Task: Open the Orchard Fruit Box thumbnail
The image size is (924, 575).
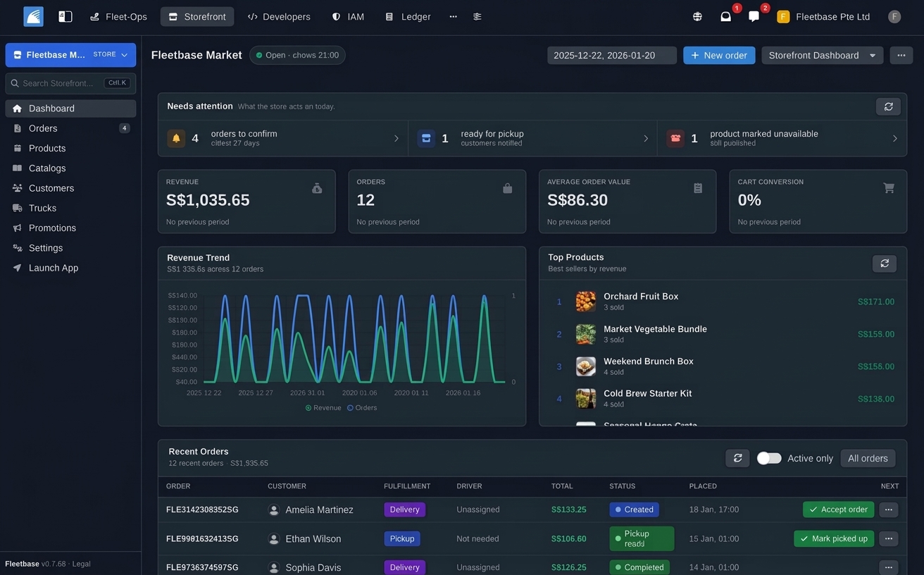Action: tap(586, 301)
